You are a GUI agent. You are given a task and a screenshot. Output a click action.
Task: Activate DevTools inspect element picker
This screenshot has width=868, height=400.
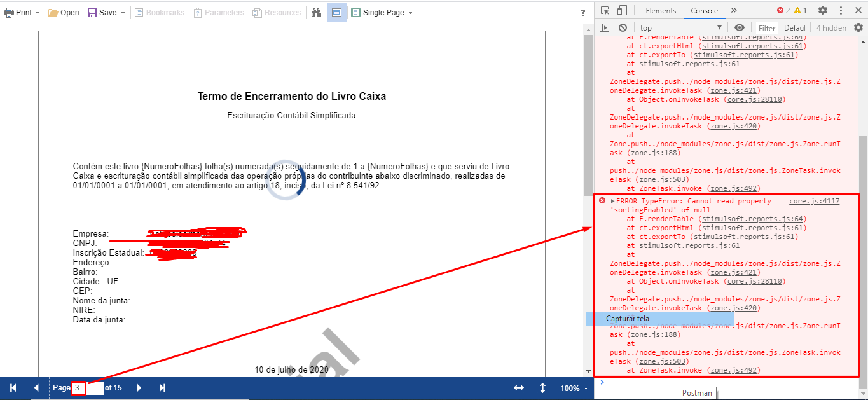point(605,10)
